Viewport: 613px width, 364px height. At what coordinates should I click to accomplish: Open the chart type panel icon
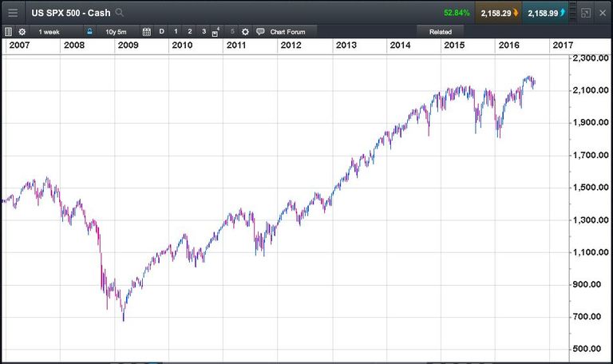tap(8, 32)
